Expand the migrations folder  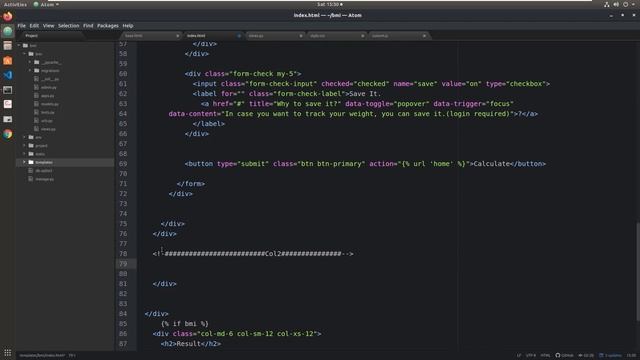30,71
